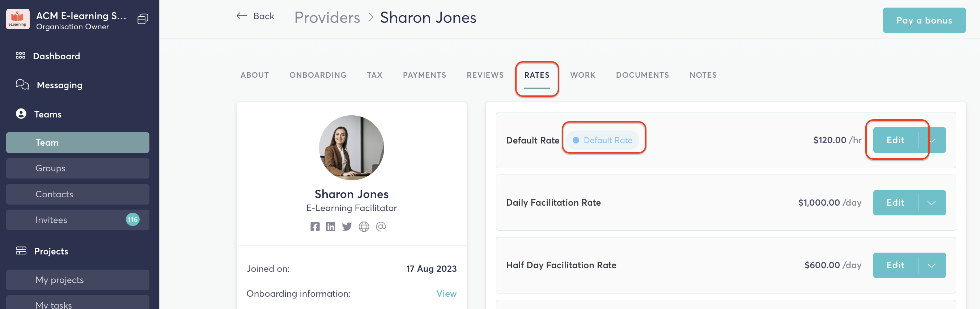The height and width of the screenshot is (309, 980).
Task: Click the Organisation Owner role label
Action: (72, 27)
